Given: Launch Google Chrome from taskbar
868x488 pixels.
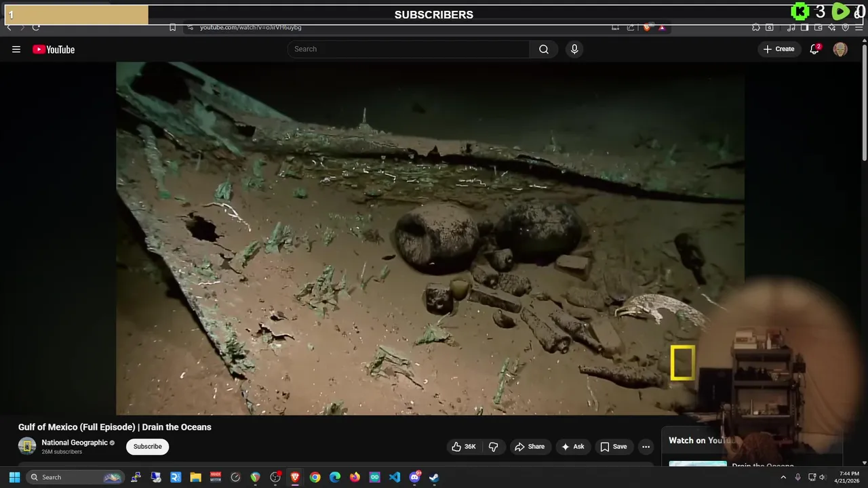Looking at the screenshot, I should pyautogui.click(x=315, y=477).
